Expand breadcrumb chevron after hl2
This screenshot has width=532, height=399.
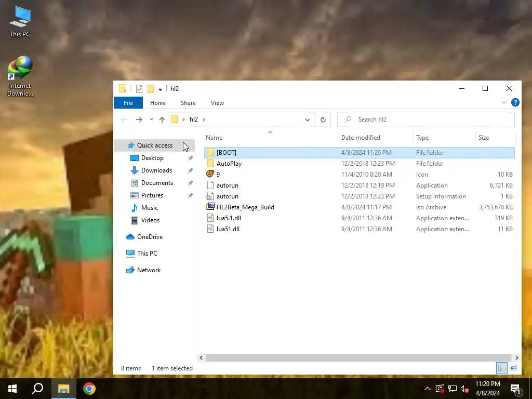(204, 119)
